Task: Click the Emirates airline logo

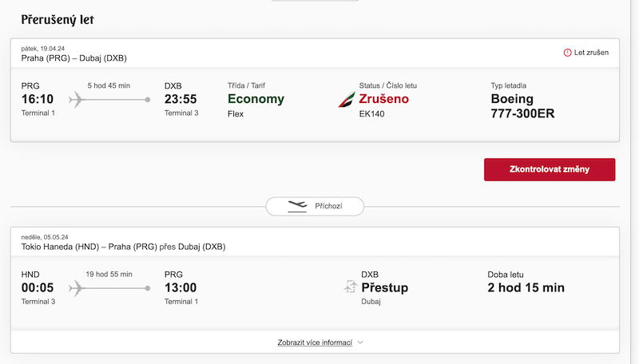Action: click(x=347, y=99)
